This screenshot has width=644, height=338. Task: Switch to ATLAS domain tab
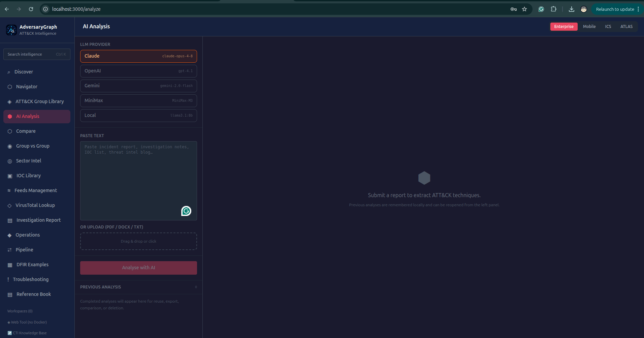click(626, 27)
